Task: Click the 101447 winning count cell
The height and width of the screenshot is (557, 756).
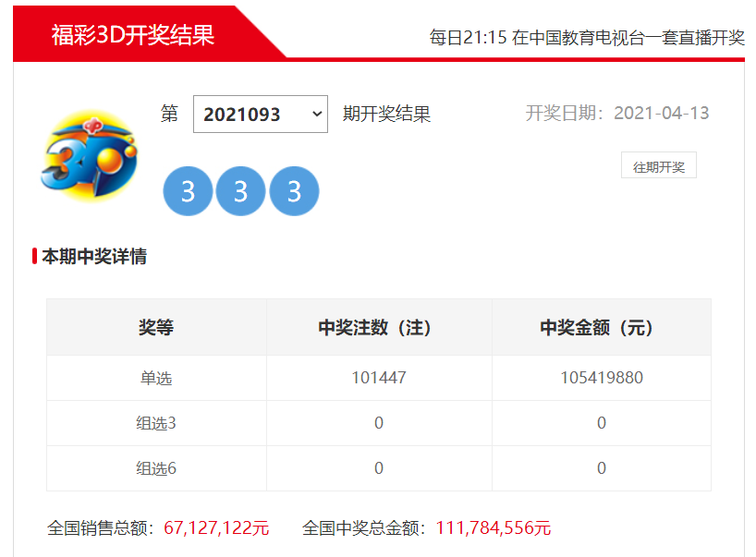Action: (379, 378)
